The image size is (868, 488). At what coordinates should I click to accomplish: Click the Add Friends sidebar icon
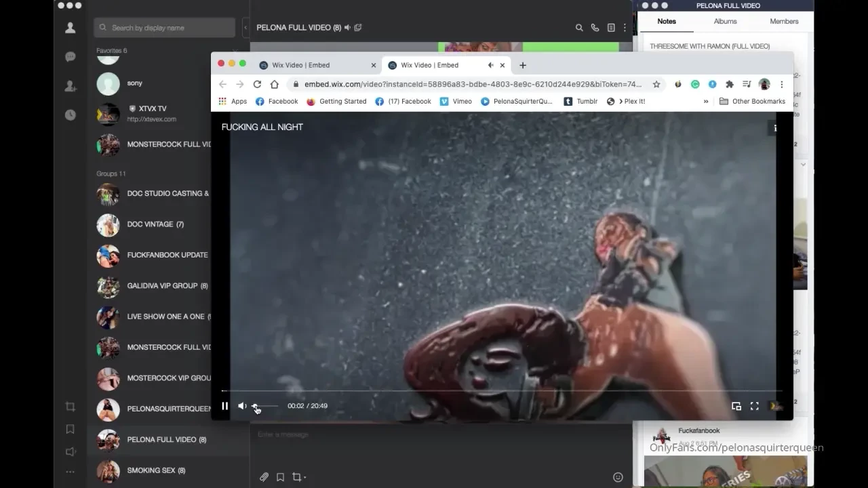click(70, 86)
